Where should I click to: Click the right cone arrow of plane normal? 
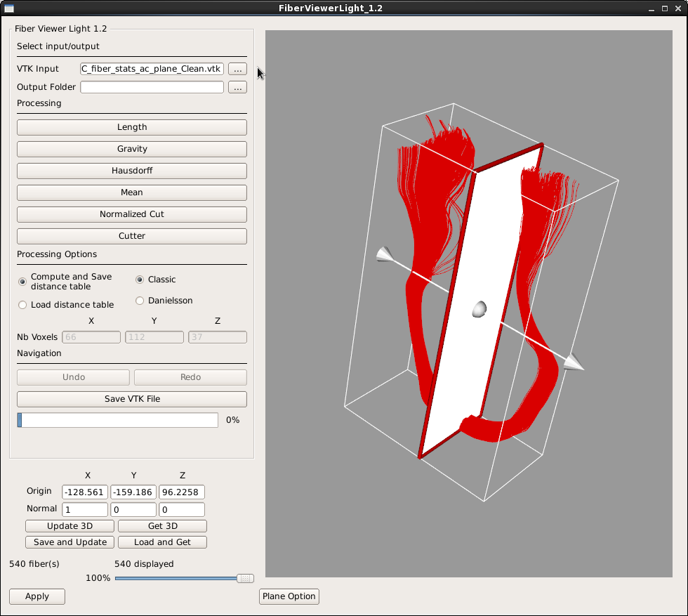[x=574, y=362]
